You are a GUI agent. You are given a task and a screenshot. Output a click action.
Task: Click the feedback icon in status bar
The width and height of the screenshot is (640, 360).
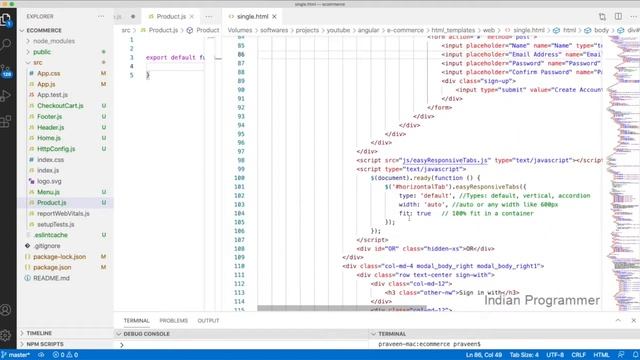tap(621, 355)
